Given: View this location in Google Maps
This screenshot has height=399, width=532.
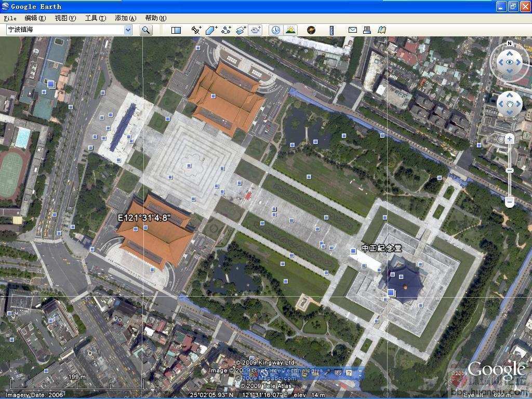Looking at the screenshot, I should pyautogui.click(x=382, y=30).
